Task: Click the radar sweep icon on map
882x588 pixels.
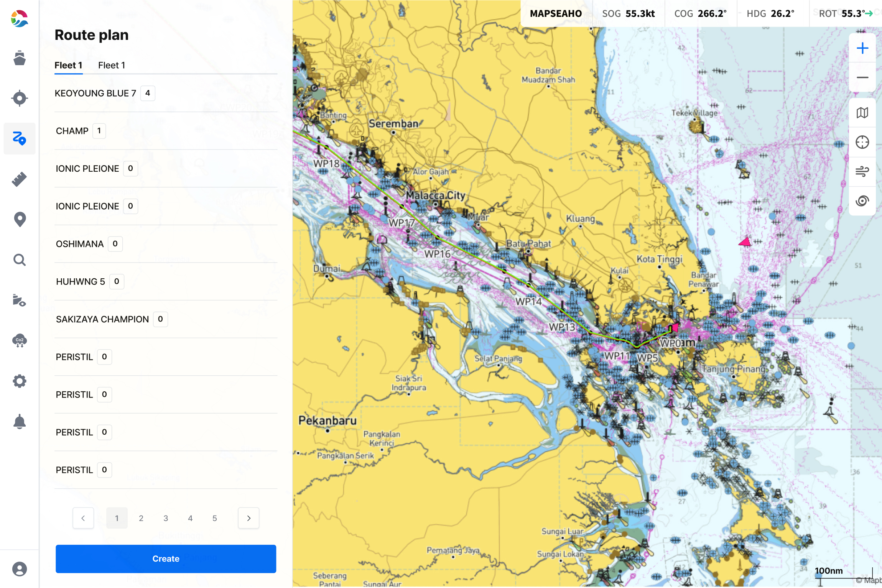Action: (x=862, y=201)
